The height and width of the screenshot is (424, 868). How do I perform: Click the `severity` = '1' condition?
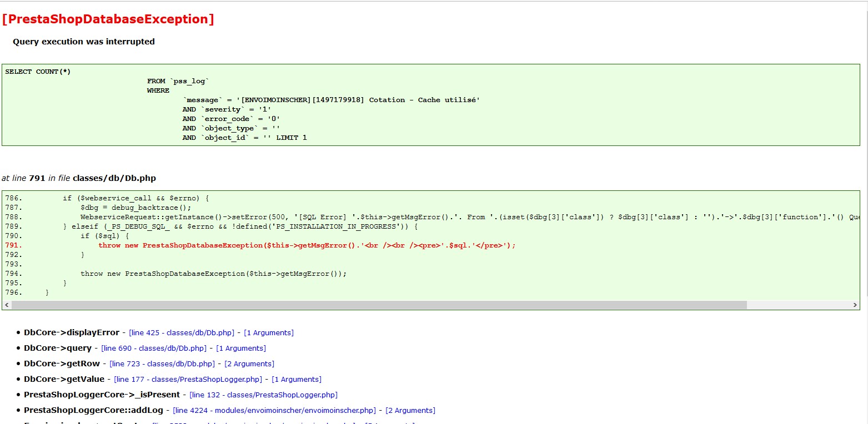(x=227, y=109)
